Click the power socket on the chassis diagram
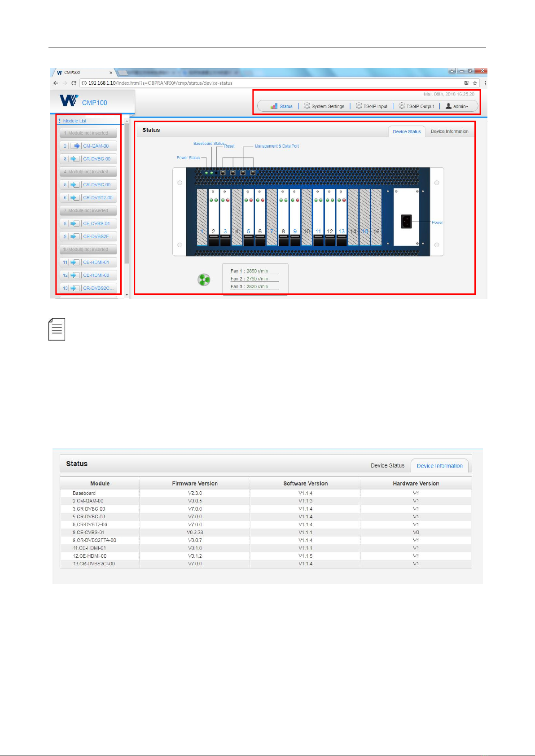 tap(406, 222)
